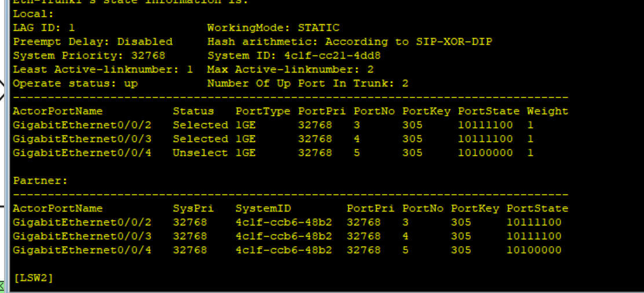This screenshot has height=293, width=644.
Task: Click Partner table's "PortState" header
Action: (x=537, y=208)
